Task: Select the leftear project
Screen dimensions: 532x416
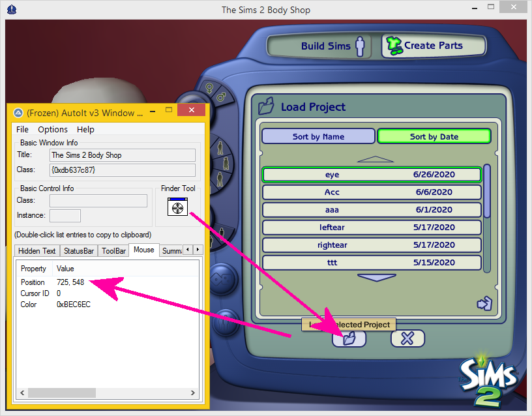Action: click(372, 228)
